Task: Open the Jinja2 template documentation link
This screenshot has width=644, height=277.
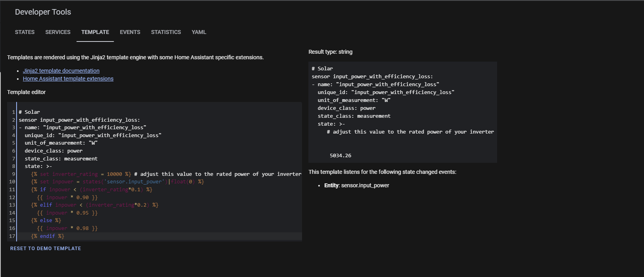Action: coord(61,71)
